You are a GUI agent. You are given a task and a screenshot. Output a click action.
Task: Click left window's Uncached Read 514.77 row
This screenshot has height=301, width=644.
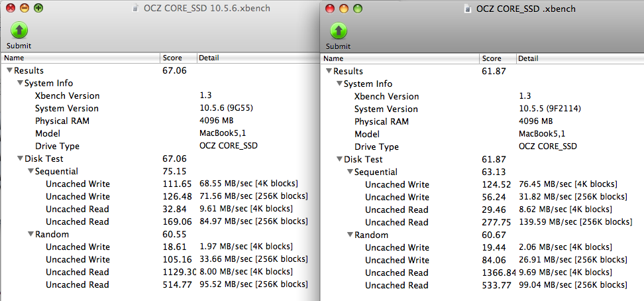click(x=160, y=284)
